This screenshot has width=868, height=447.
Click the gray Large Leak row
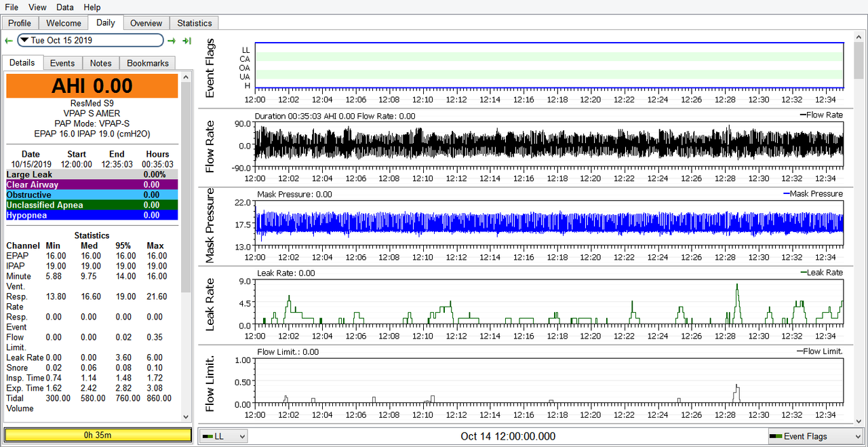pos(92,174)
